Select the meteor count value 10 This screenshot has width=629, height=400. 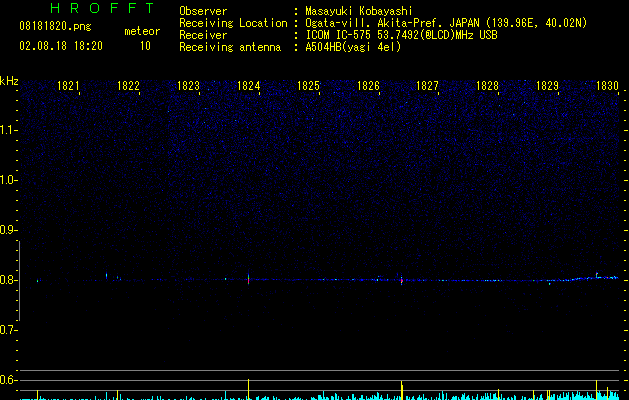[145, 46]
